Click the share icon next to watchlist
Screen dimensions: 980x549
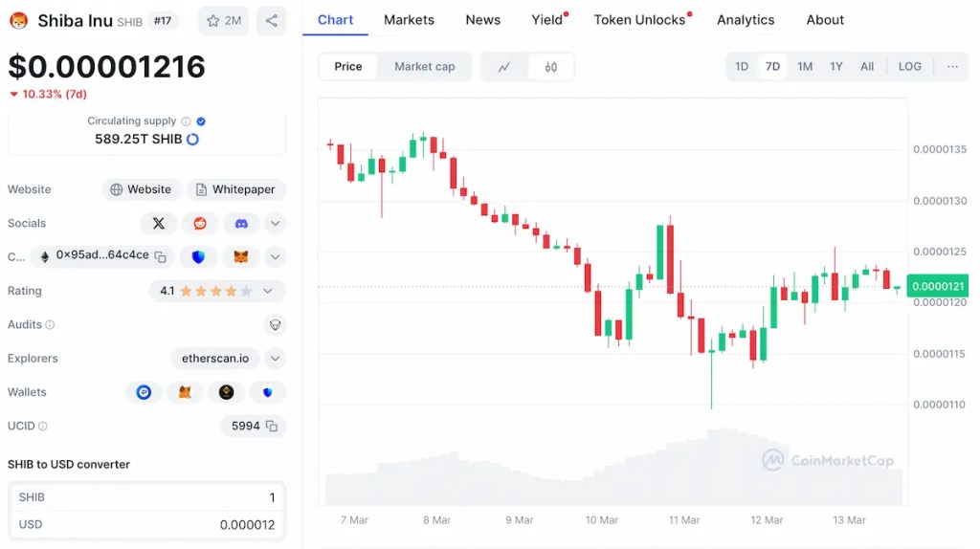point(272,20)
